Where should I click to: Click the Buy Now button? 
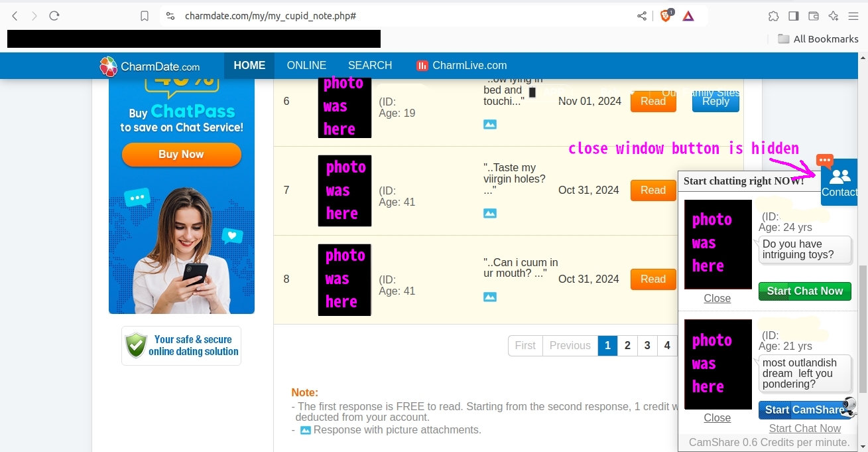click(180, 154)
